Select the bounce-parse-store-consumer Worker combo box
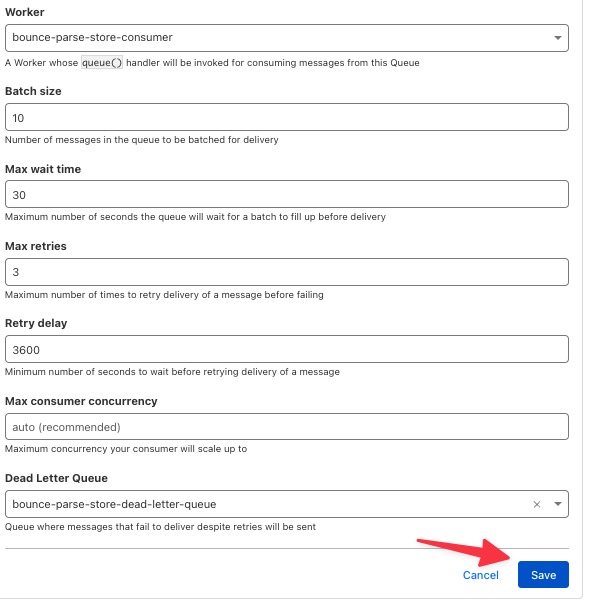591x607 pixels. click(286, 38)
